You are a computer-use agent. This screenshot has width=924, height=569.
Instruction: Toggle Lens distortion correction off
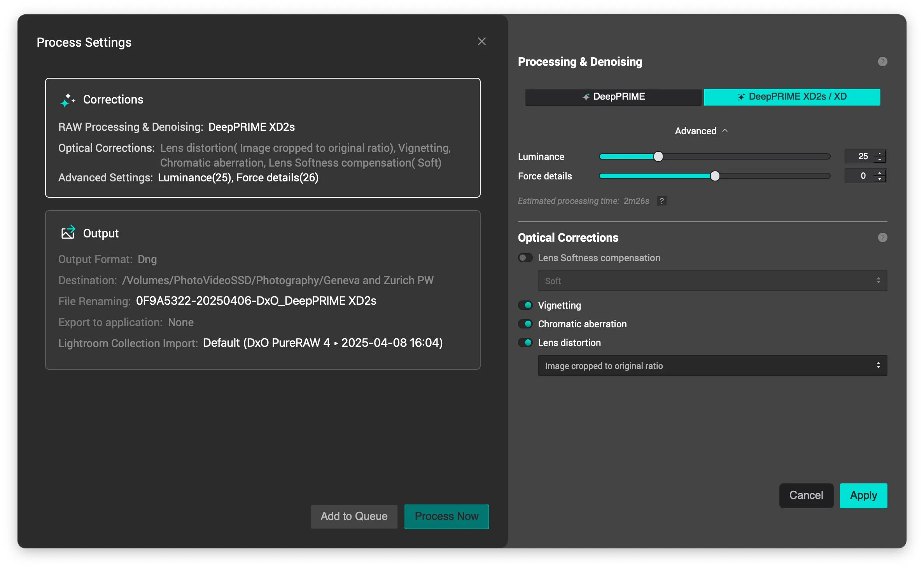pos(525,342)
